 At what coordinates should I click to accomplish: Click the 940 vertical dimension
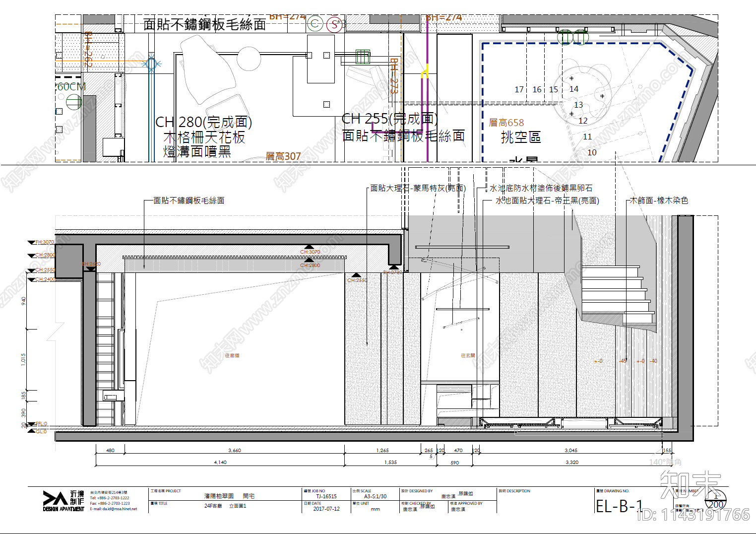[23, 301]
